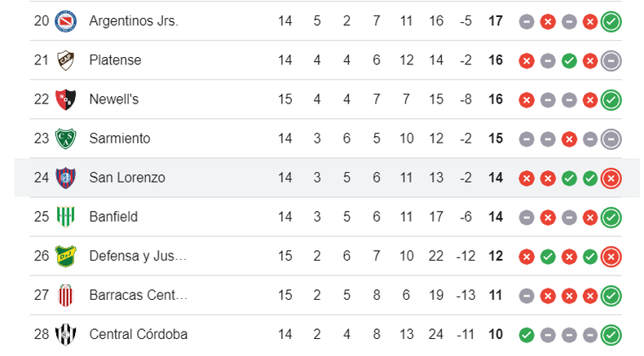644x356 pixels.
Task: Open the Barracas Cent… team link
Action: point(139,295)
